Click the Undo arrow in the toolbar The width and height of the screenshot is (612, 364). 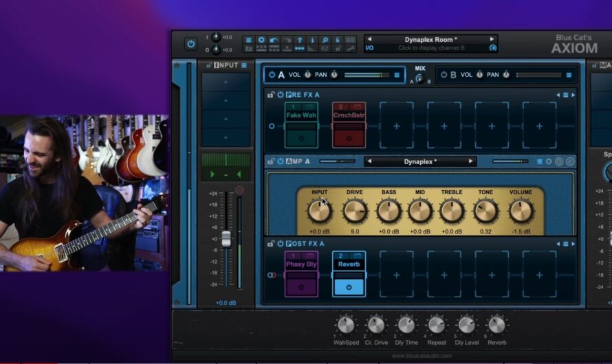click(274, 40)
